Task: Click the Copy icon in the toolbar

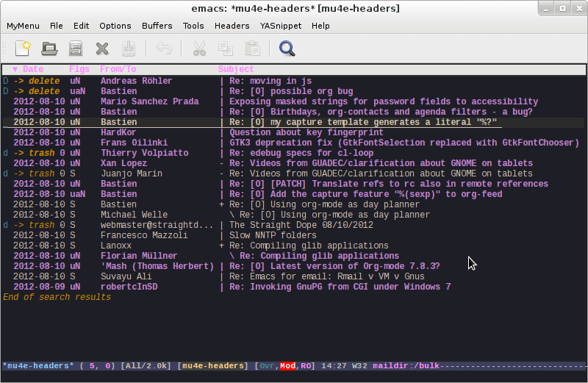Action: click(x=225, y=49)
